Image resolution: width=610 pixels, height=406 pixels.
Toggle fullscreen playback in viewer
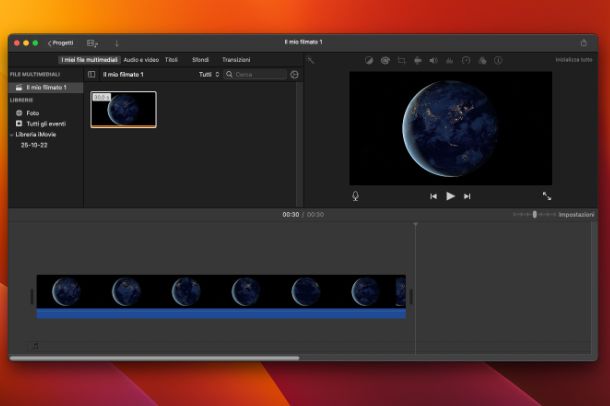coord(547,196)
